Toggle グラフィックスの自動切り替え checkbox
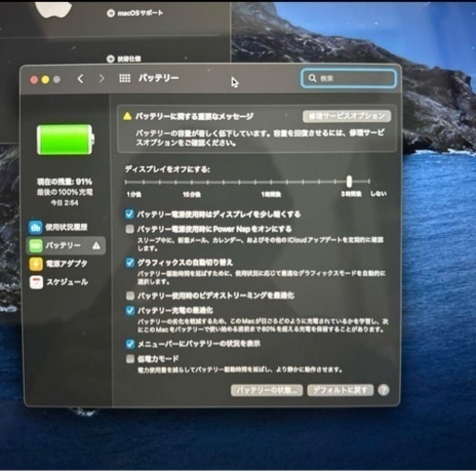Screen dimensions: 476x471 coord(129,263)
